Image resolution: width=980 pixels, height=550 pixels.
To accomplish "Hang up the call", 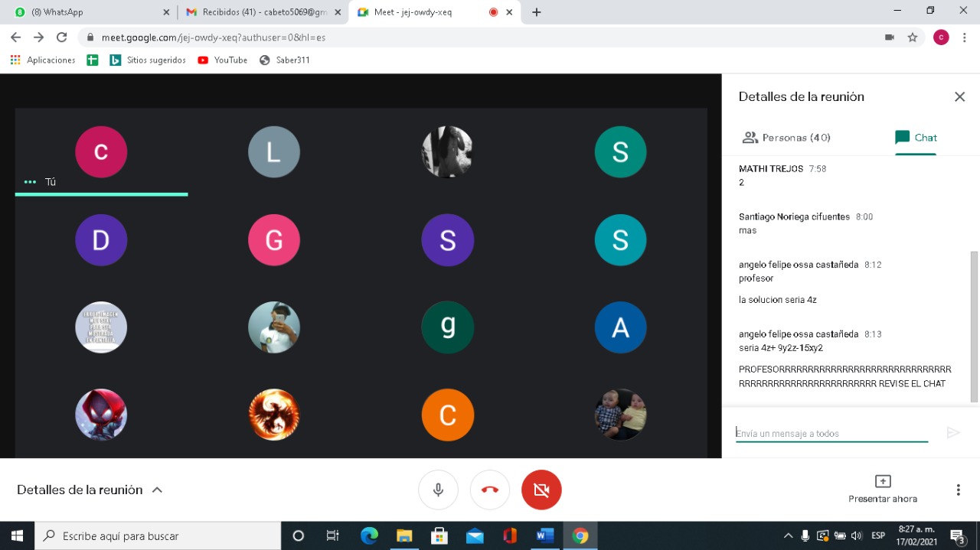I will pos(490,490).
